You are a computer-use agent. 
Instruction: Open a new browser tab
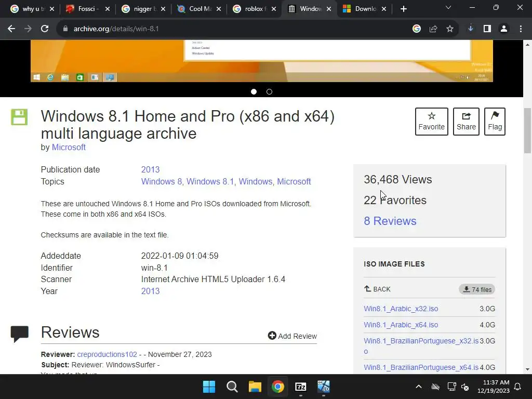click(403, 9)
